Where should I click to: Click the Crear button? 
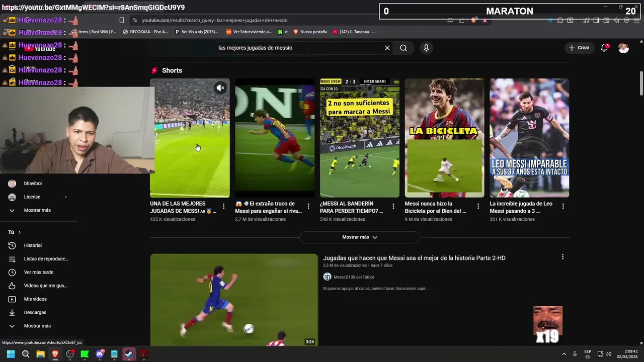pyautogui.click(x=579, y=48)
